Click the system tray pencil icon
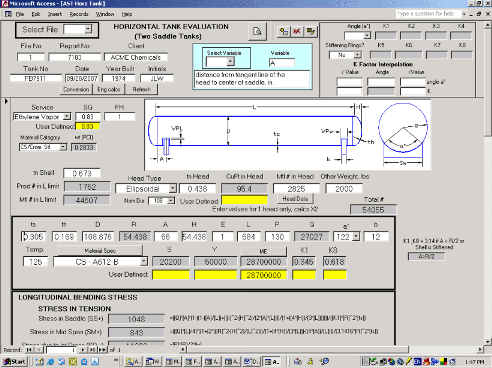Image resolution: width=492 pixels, height=368 pixels. click(409, 362)
